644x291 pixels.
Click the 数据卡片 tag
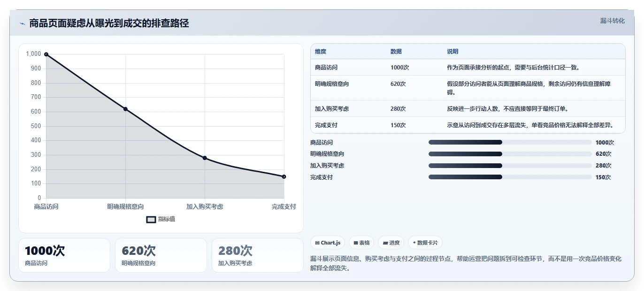click(425, 243)
